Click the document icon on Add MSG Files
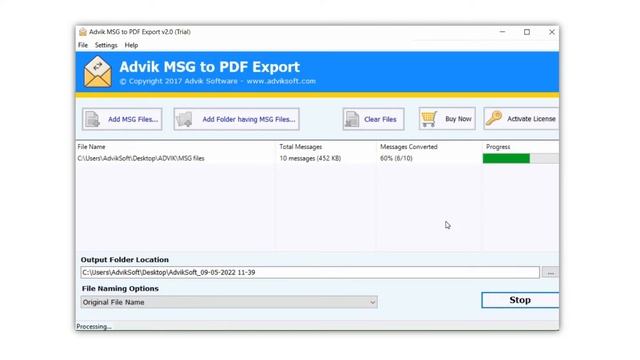The height and width of the screenshot is (360, 640). [x=93, y=119]
